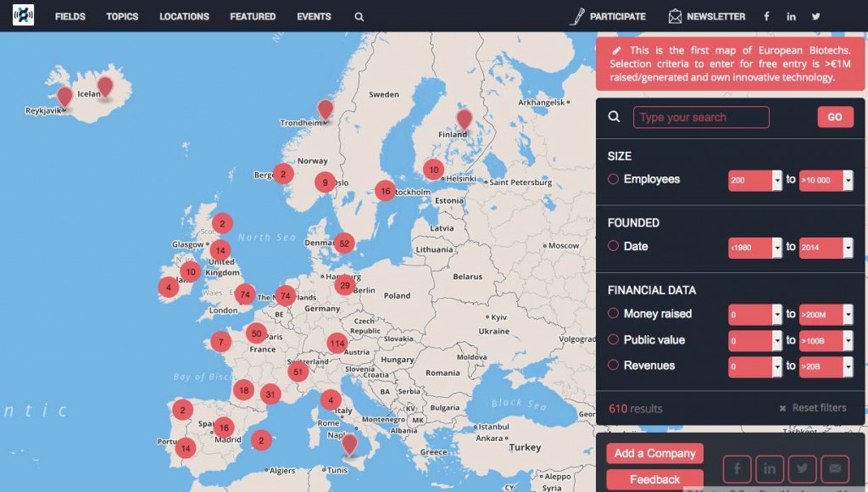Viewport: 868px width, 492px height.
Task: Select the Revenues radio button
Action: [614, 365]
